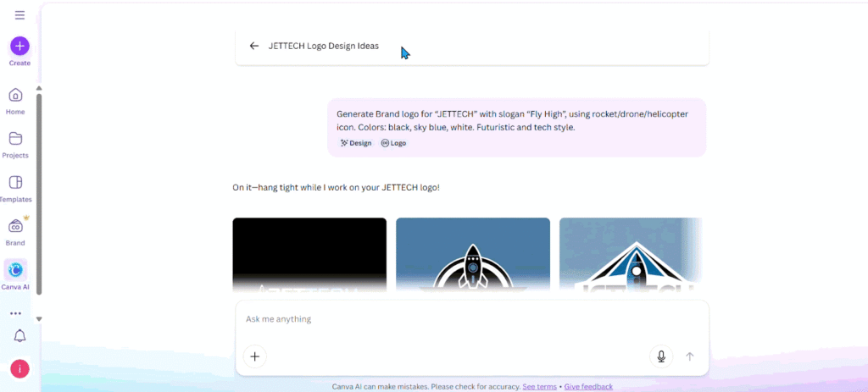Click the plus attachment button in prompt box
The height and width of the screenshot is (392, 868).
coord(254,356)
